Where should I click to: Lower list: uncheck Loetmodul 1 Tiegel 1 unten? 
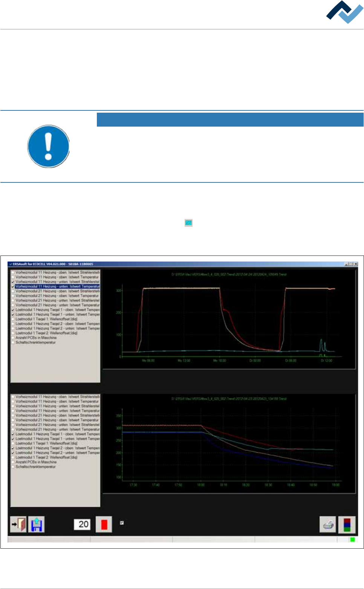tap(13, 439)
